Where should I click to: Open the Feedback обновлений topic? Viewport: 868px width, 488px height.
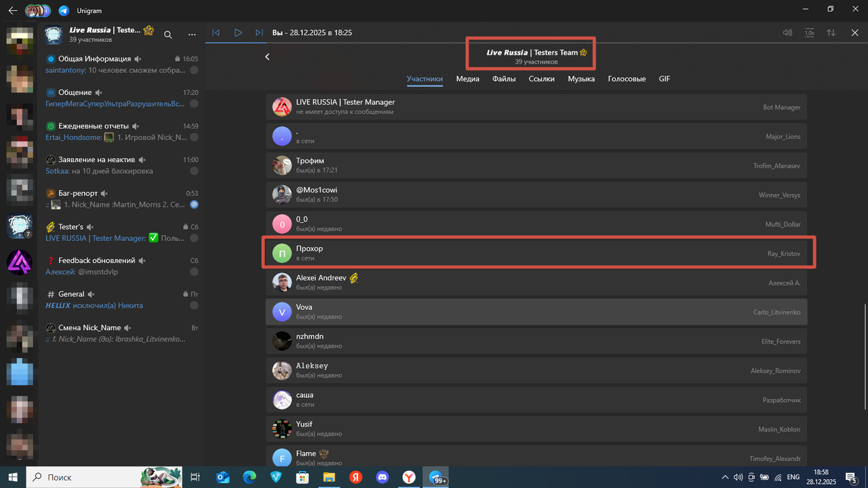122,266
